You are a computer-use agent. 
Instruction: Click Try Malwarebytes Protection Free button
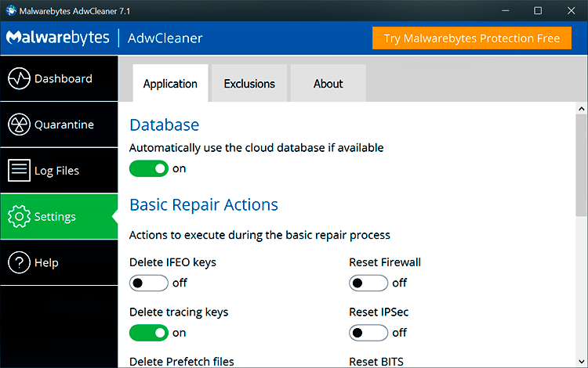pyautogui.click(x=472, y=38)
